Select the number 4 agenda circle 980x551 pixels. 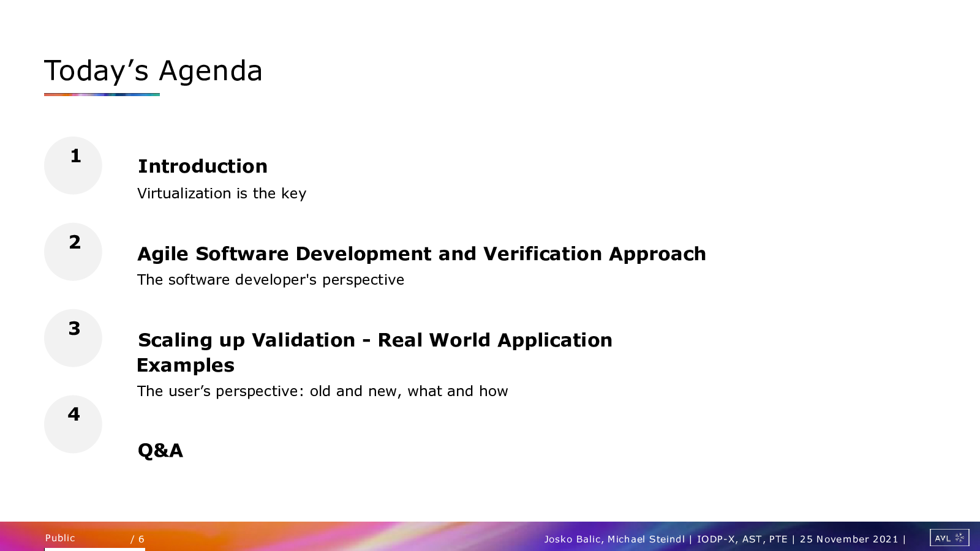73,424
